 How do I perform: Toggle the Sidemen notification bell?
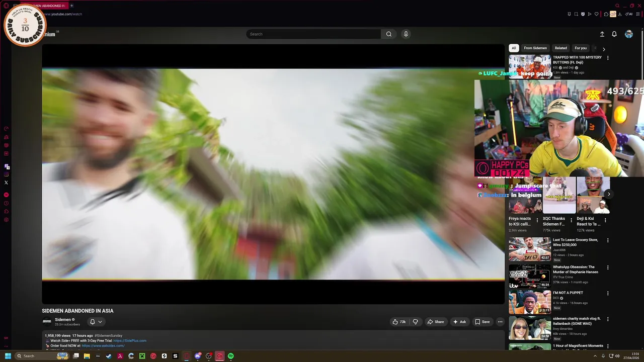[92, 322]
